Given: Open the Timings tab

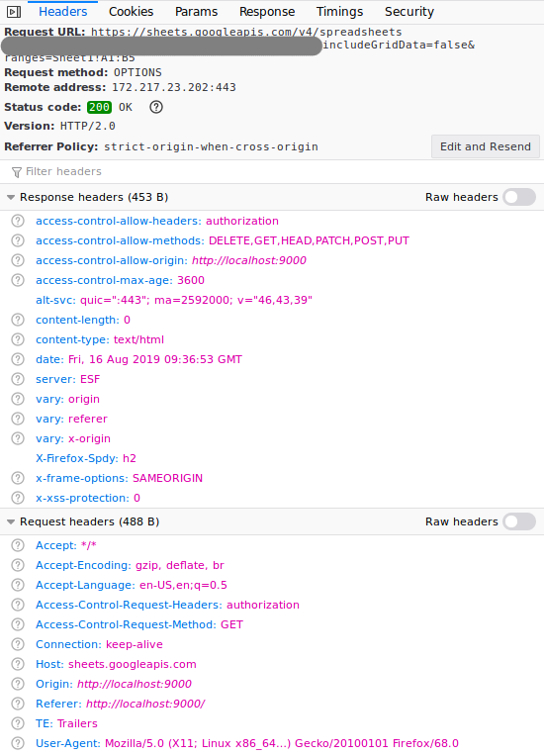Looking at the screenshot, I should tap(339, 12).
